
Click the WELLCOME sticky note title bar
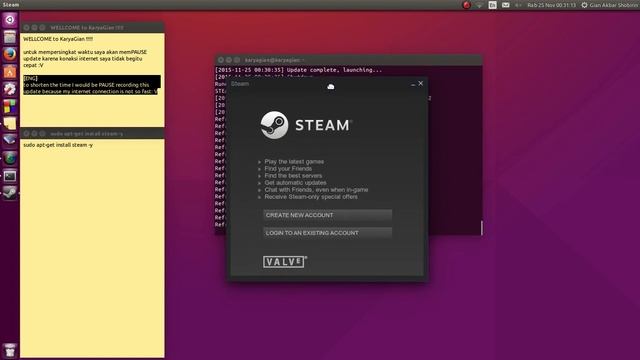(92, 27)
